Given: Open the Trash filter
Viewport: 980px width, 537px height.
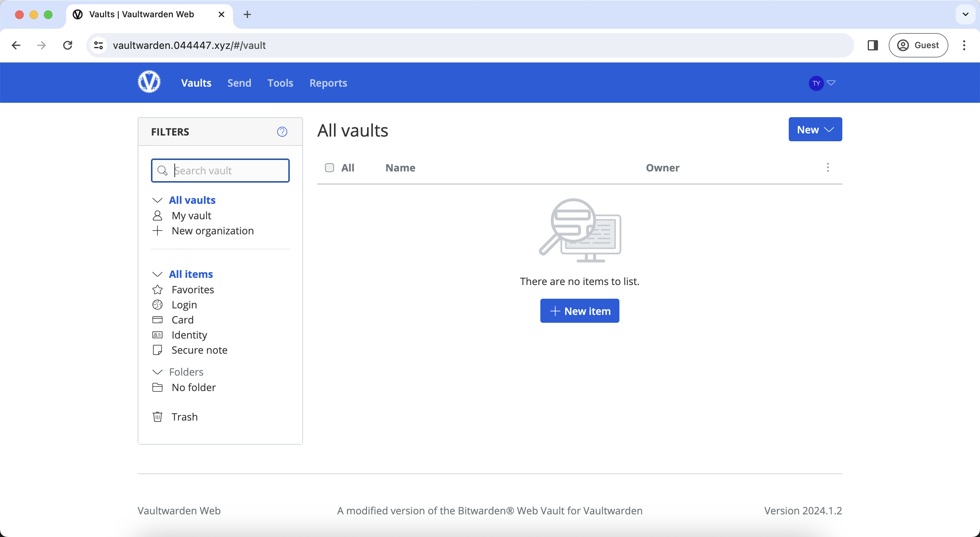Looking at the screenshot, I should [x=184, y=417].
